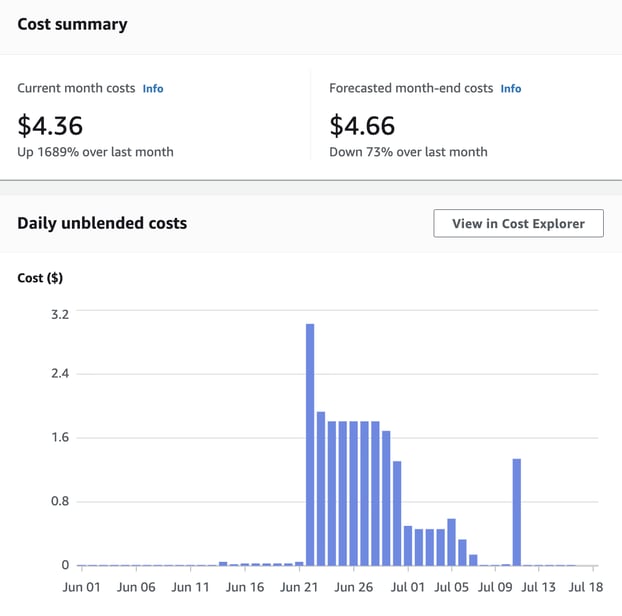The width and height of the screenshot is (622, 616).
Task: Click the isolated tall bar near Jul 11
Action: tap(517, 512)
